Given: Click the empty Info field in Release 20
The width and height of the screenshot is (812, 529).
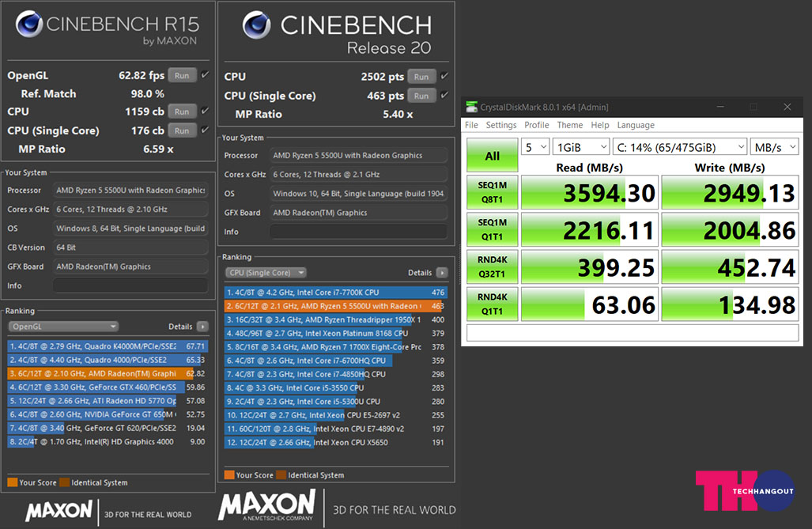Looking at the screenshot, I should [x=358, y=232].
